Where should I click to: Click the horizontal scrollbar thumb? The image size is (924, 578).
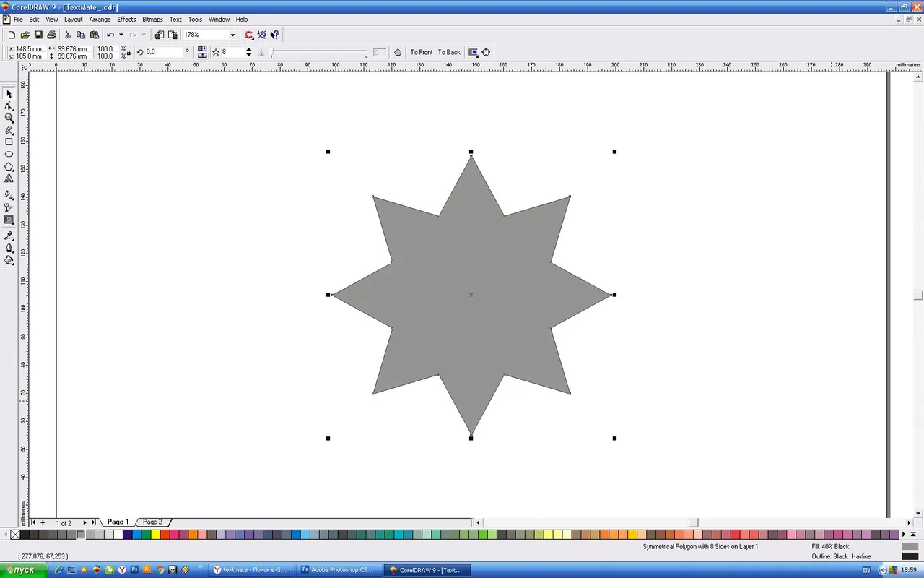click(x=694, y=522)
